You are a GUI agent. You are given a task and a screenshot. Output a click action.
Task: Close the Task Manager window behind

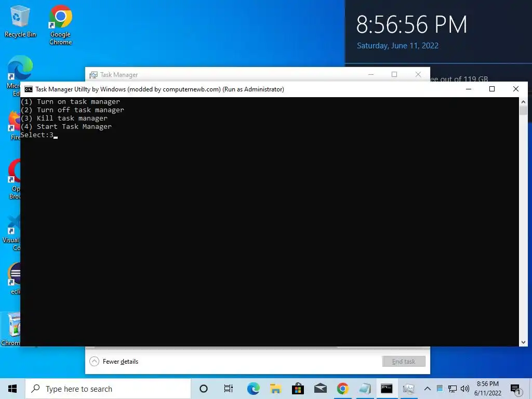[x=418, y=74]
